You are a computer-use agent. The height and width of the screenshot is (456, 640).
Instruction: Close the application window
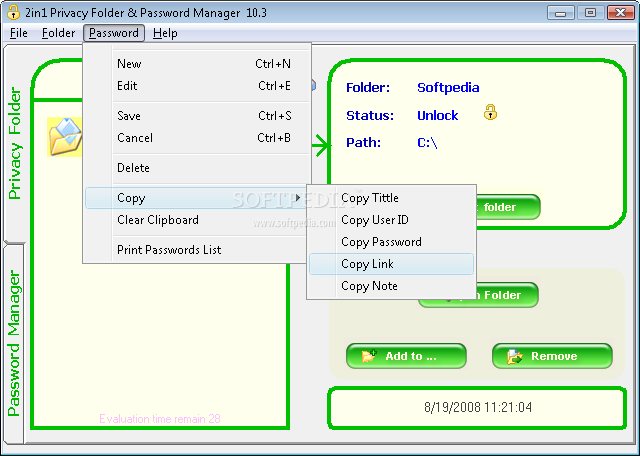coord(620,13)
